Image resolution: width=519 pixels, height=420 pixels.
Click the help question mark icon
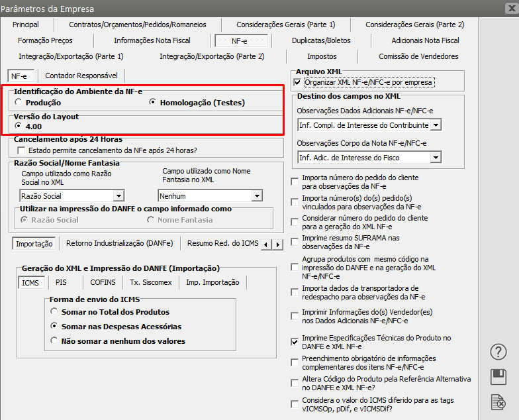498,352
